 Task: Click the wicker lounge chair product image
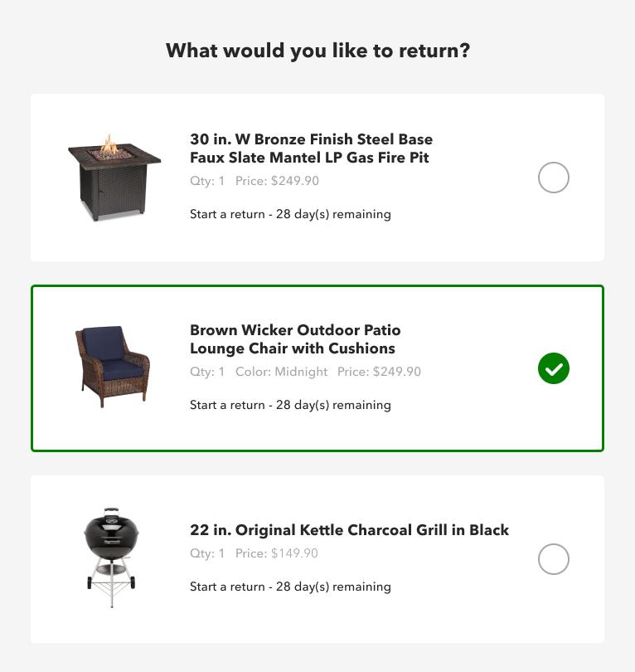click(113, 367)
